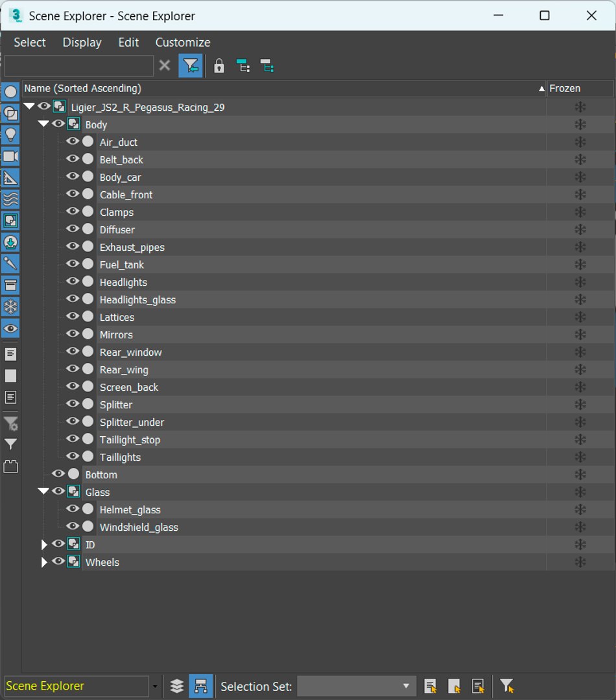616x700 pixels.
Task: Select the Cable_front object
Action: (x=126, y=194)
